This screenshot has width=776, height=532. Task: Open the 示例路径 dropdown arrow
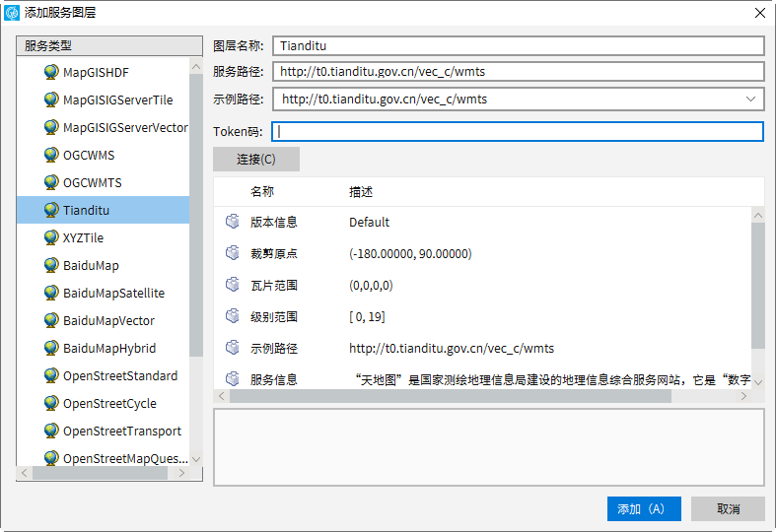click(750, 99)
